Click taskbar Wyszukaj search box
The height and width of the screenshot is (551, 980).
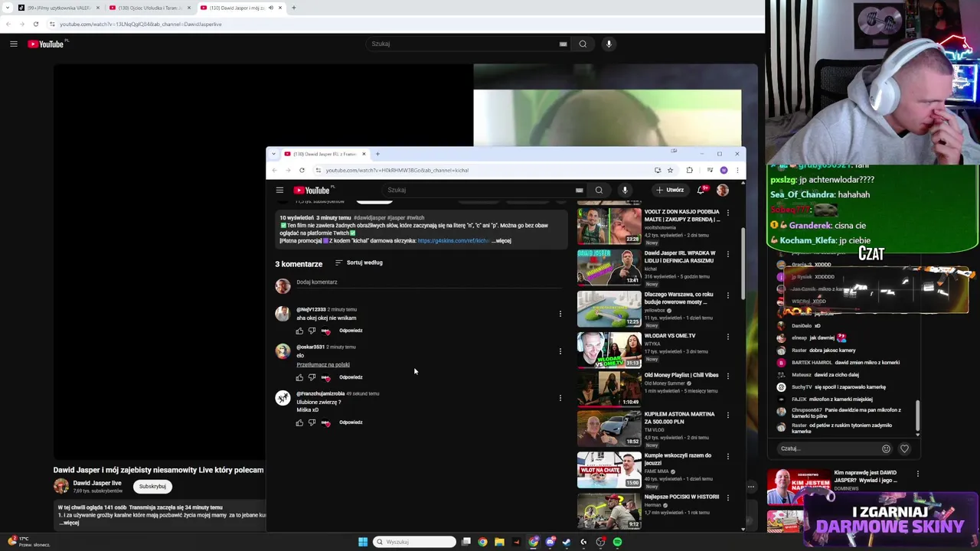coord(414,542)
